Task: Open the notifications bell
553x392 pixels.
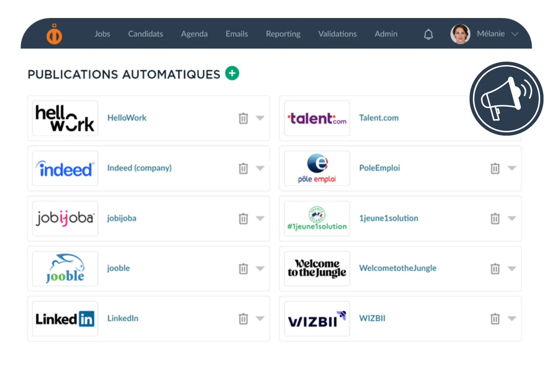Action: click(x=428, y=34)
